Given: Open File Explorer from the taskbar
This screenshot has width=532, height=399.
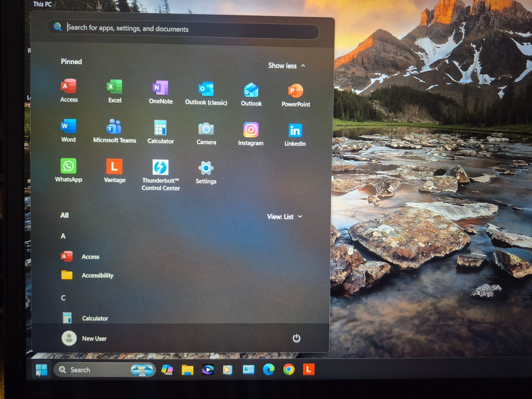Looking at the screenshot, I should (x=188, y=370).
